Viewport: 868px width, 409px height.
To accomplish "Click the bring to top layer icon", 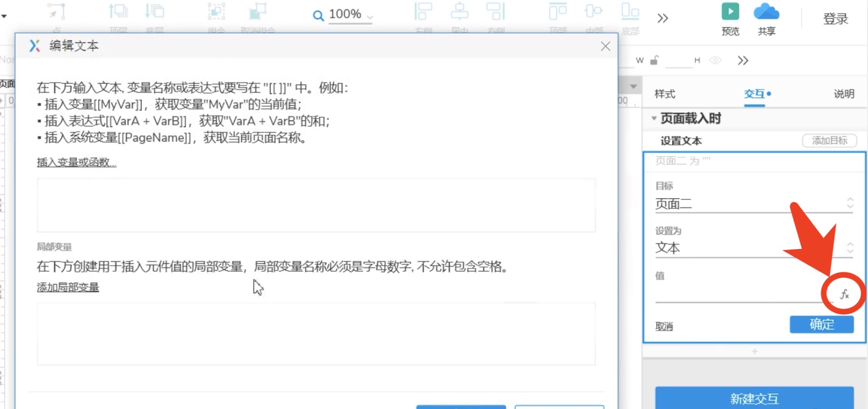I will (x=118, y=11).
